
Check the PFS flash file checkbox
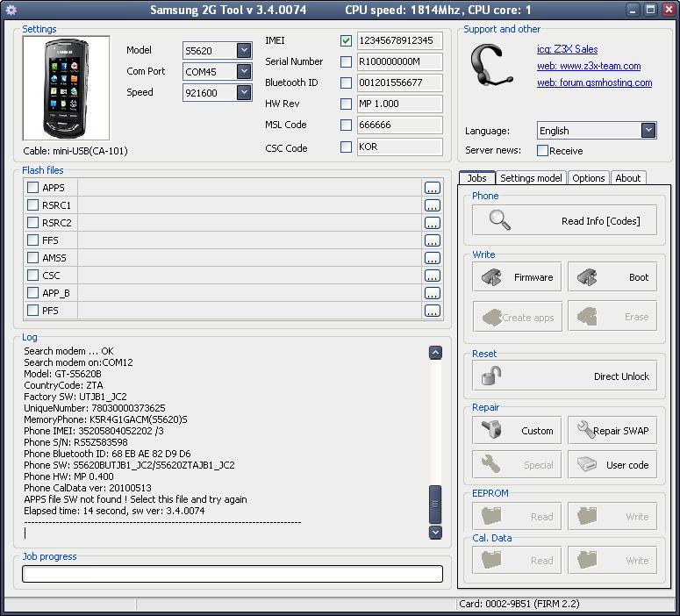click(32, 310)
